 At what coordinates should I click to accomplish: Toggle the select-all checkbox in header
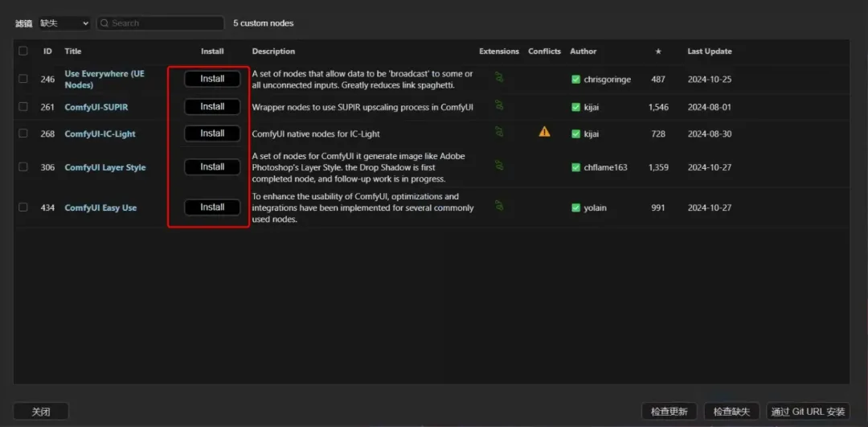pos(23,51)
